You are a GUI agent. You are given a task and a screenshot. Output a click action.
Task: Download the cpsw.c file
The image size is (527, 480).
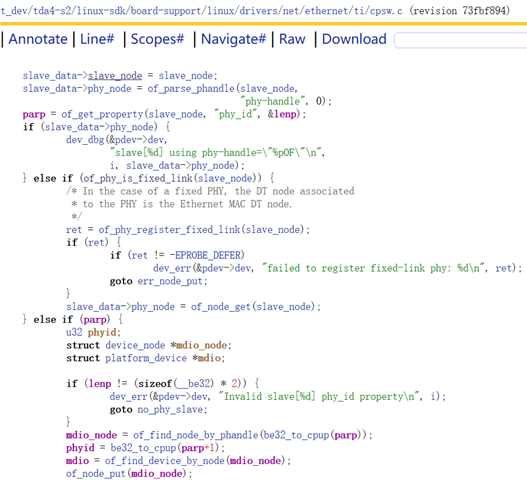(x=354, y=39)
